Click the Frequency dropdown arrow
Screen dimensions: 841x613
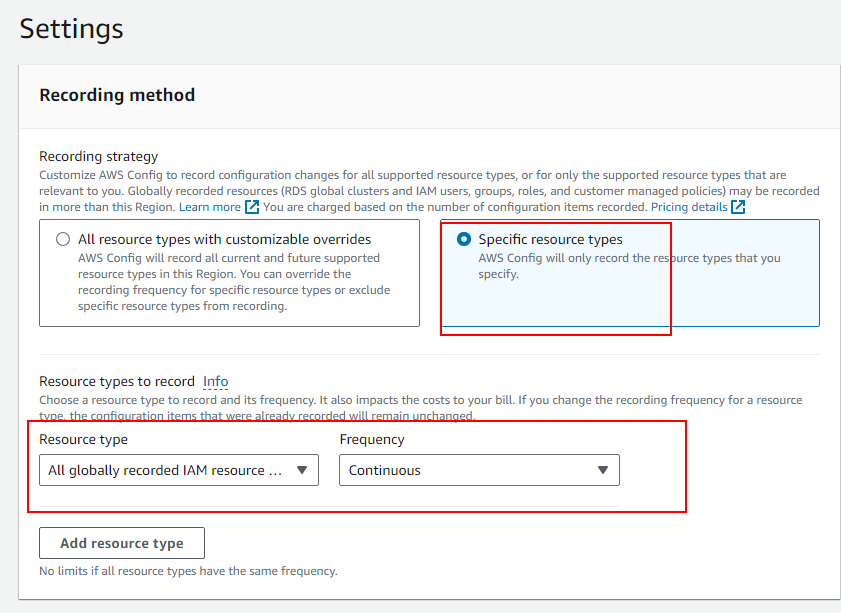coord(602,471)
